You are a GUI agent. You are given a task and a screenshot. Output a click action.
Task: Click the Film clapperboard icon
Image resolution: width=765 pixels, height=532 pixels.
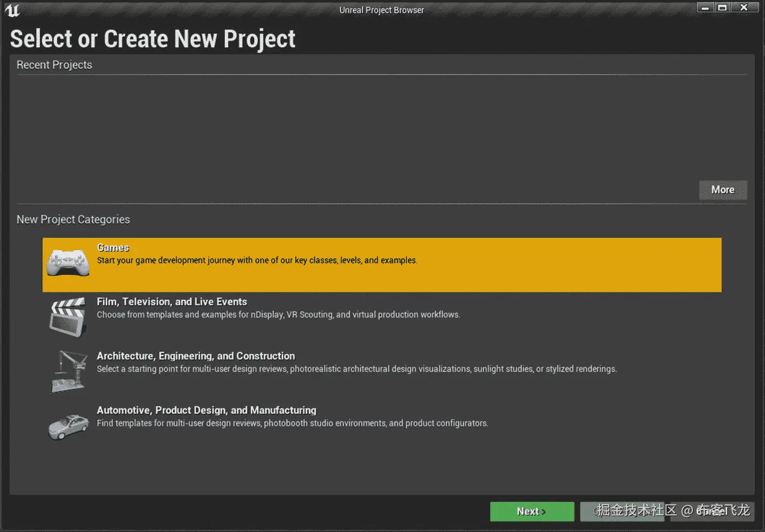click(x=68, y=317)
